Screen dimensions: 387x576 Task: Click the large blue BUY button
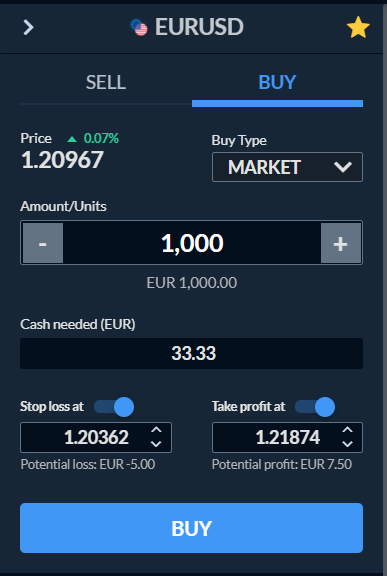click(x=191, y=528)
